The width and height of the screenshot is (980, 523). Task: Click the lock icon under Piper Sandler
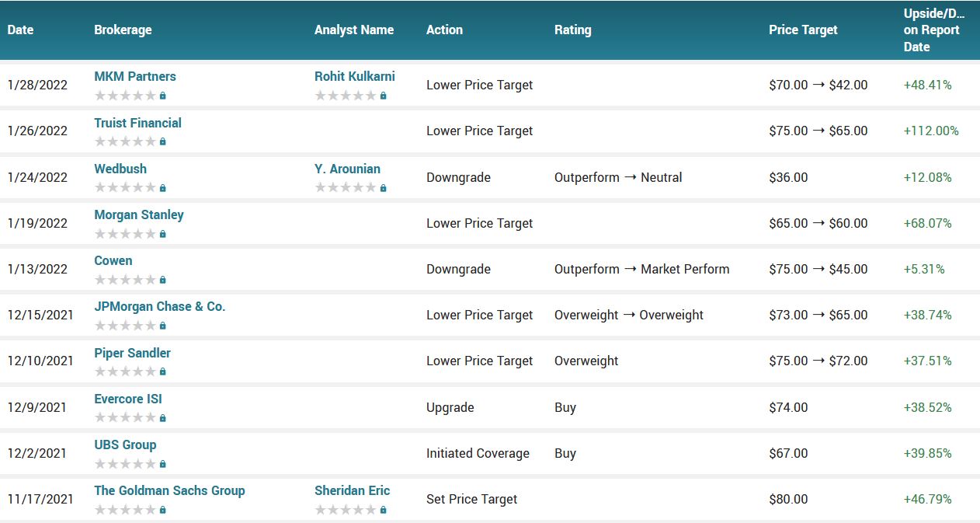(162, 371)
